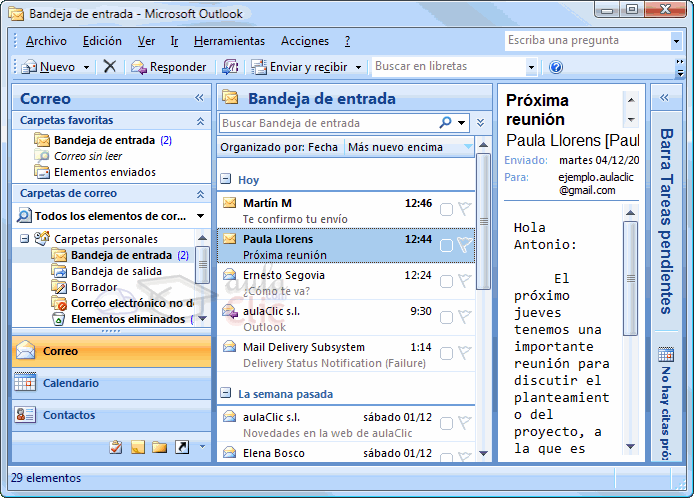The image size is (694, 498).
Task: Select Correo electrónico no deseado folder
Action: pyautogui.click(x=123, y=303)
